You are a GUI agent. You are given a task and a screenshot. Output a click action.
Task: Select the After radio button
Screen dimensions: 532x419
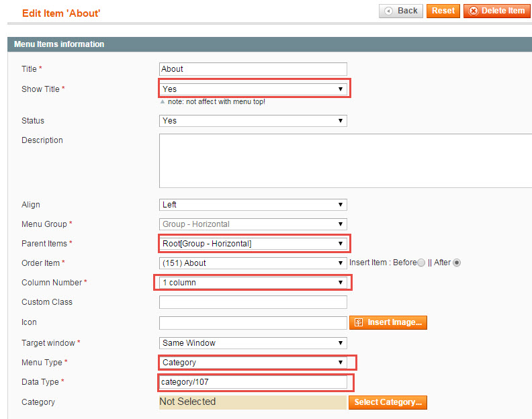coord(457,263)
